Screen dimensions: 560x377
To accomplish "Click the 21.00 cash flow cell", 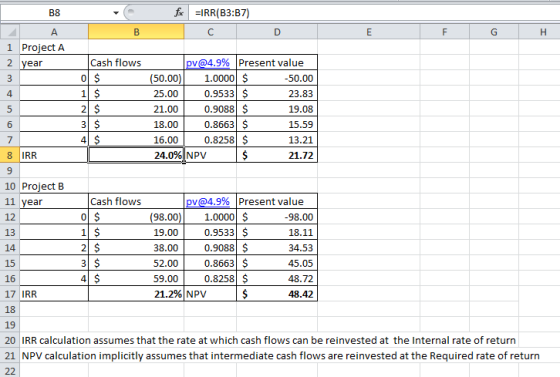I will pyautogui.click(x=136, y=109).
